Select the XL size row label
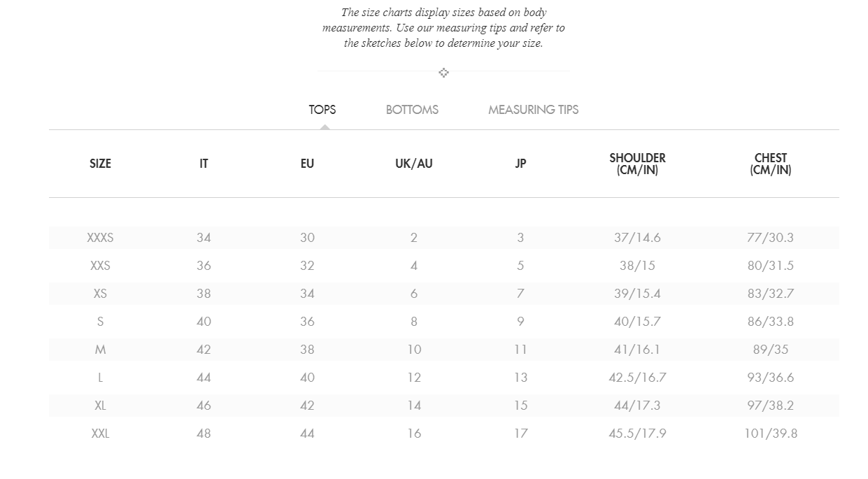This screenshot has height=479, width=868. [100, 406]
